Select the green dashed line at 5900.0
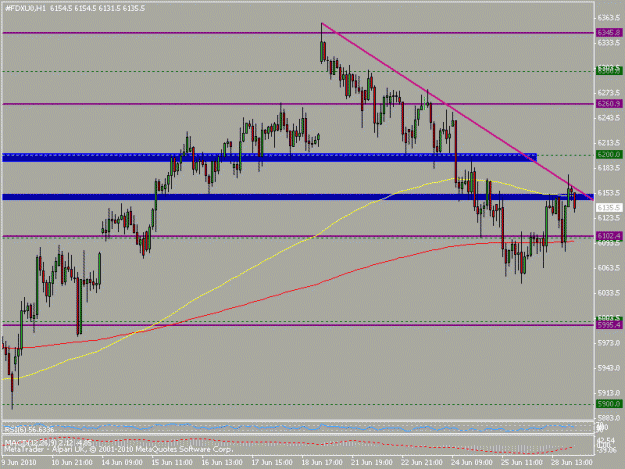Viewport: 625px width, 469px height. tap(298, 404)
